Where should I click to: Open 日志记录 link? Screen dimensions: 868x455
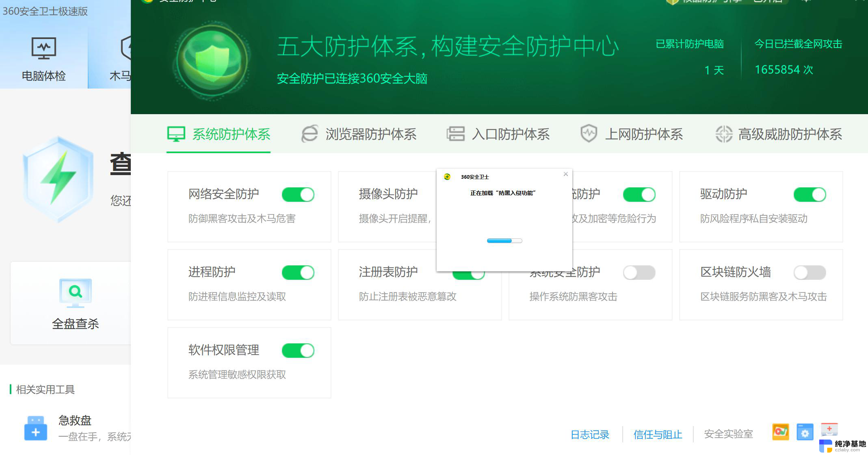pyautogui.click(x=590, y=435)
